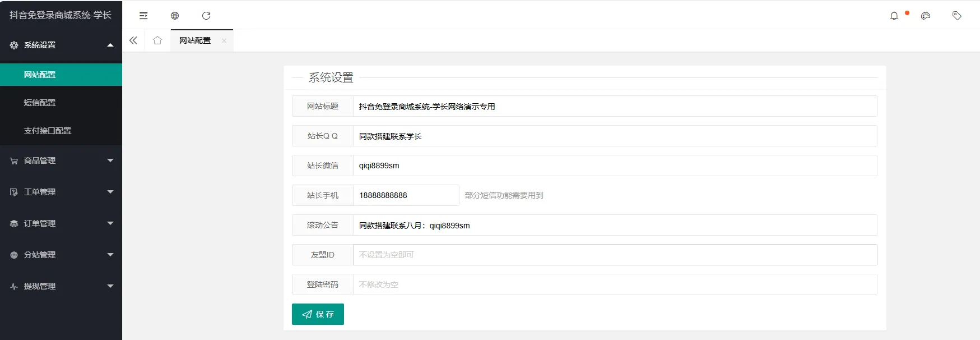Click 订单管理 sidebar menu label
Screen dimensions: 980x340
click(x=40, y=223)
